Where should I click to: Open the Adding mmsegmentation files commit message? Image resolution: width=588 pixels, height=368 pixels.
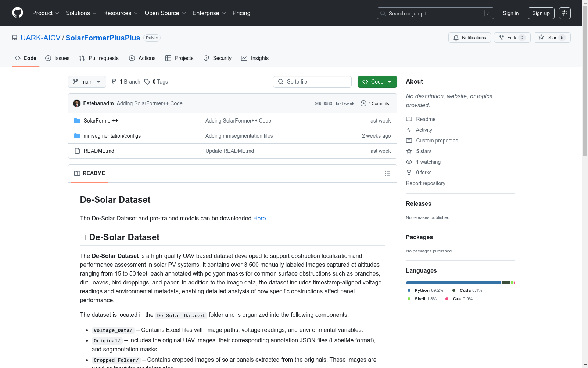tap(239, 136)
